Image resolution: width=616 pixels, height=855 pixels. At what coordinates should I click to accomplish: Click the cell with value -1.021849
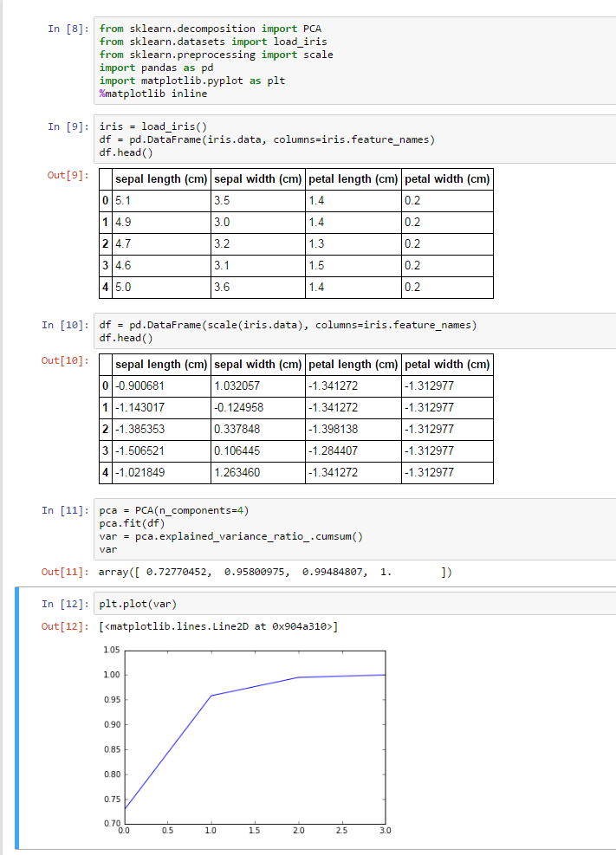pos(161,473)
